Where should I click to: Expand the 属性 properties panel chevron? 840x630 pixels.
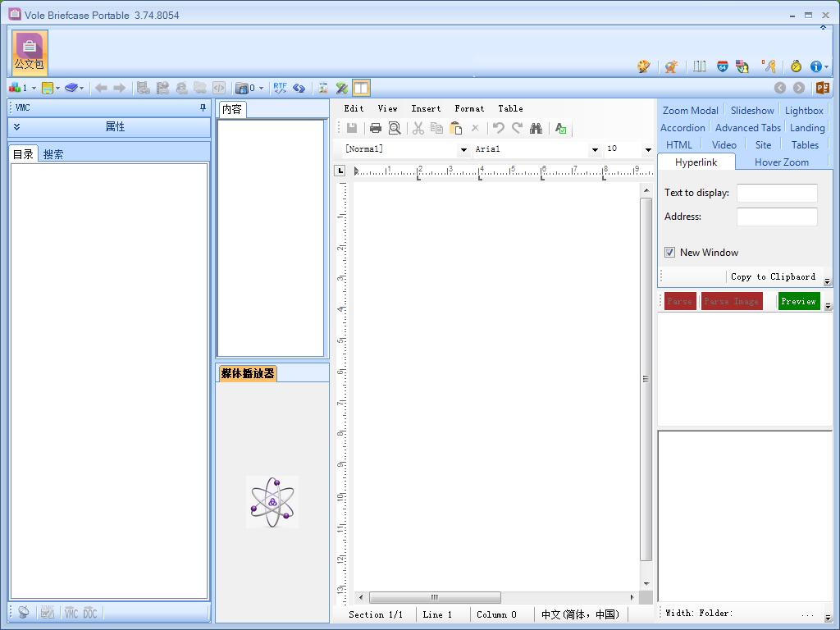[16, 127]
